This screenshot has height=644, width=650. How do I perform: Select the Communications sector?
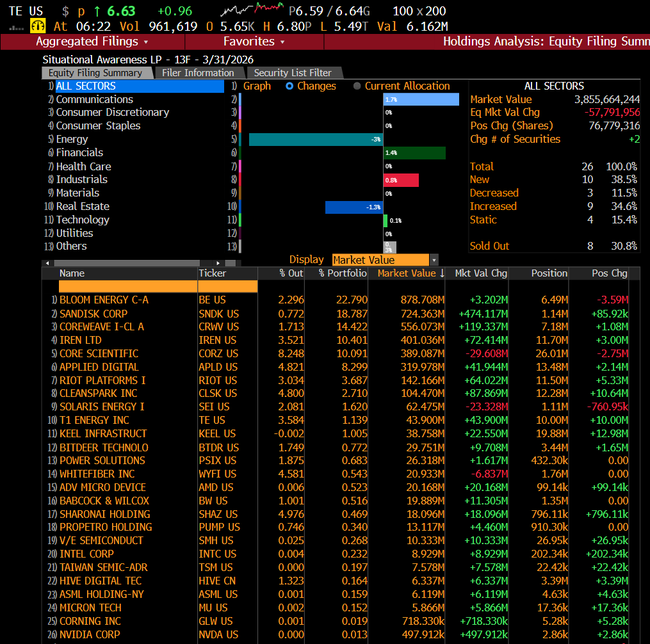[95, 99]
